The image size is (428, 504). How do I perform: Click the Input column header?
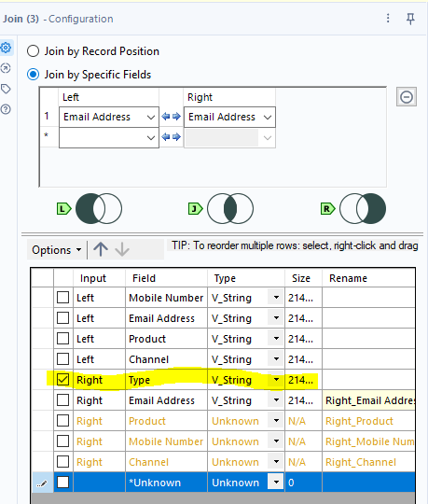click(x=99, y=278)
